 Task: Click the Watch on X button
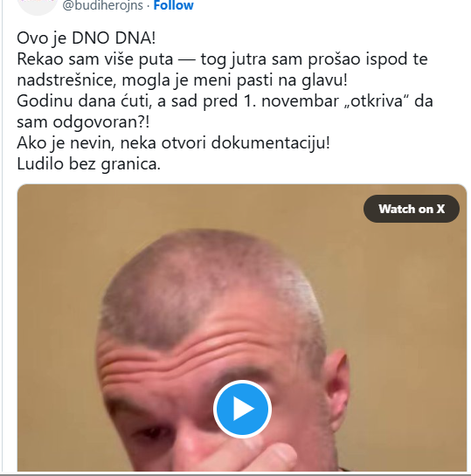[412, 209]
